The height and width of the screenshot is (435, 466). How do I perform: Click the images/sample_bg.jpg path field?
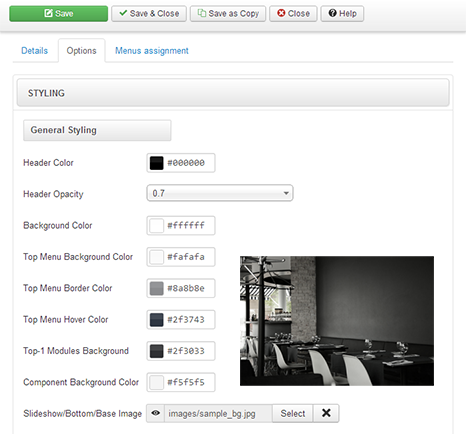point(218,413)
